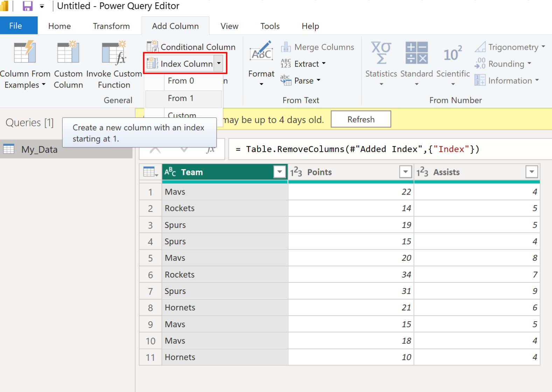
Task: Select row number 6
Action: [x=151, y=275]
